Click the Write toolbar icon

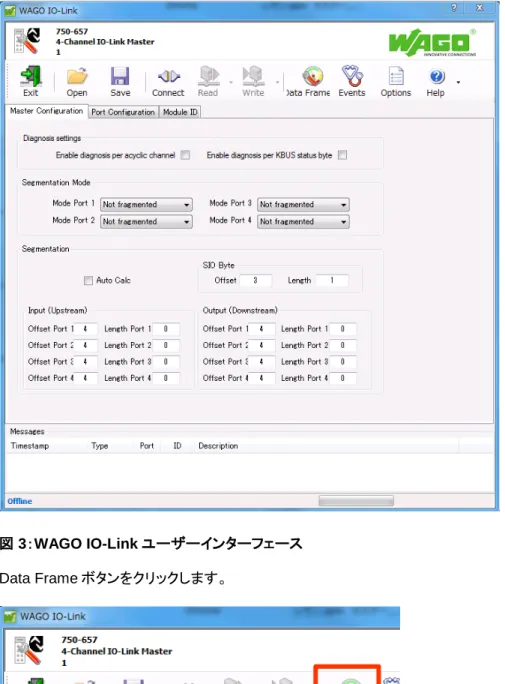pos(253,81)
